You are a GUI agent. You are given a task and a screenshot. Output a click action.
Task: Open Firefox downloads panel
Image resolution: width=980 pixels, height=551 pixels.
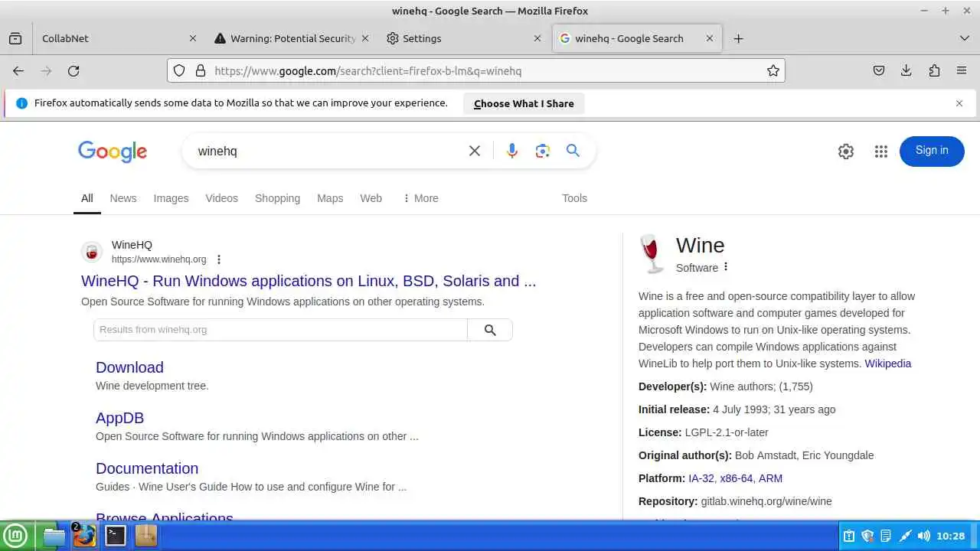pyautogui.click(x=906, y=70)
